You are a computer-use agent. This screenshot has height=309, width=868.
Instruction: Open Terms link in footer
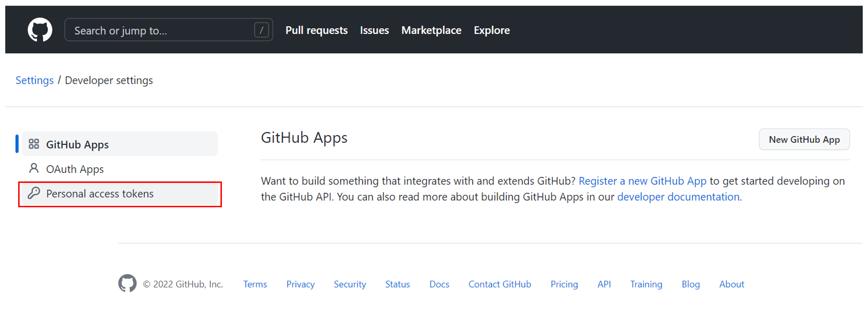[x=255, y=284]
